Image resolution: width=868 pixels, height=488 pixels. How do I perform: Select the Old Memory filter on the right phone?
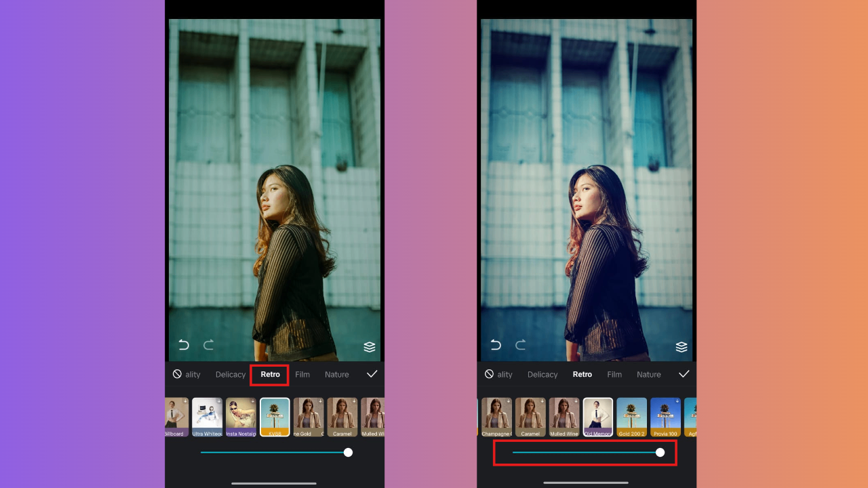coord(598,417)
